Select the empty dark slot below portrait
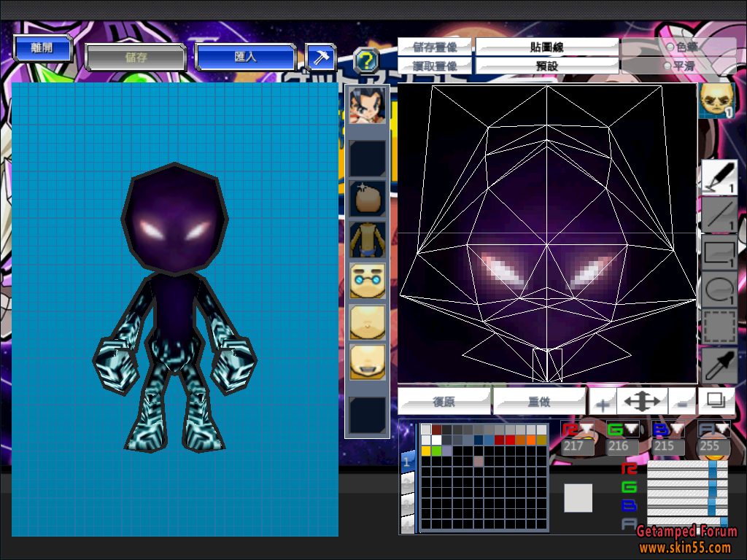747x560 pixels. pos(368,158)
